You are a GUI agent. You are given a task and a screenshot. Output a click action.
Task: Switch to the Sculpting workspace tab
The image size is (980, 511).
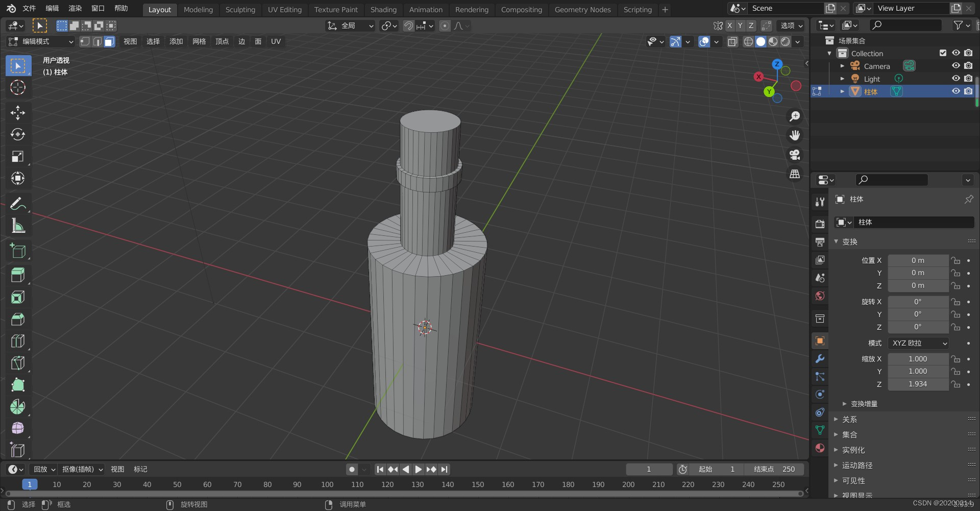coord(240,10)
